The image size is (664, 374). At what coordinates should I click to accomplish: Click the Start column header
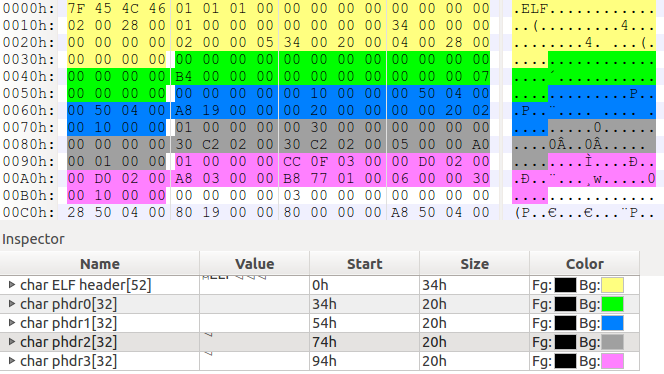[x=365, y=264]
